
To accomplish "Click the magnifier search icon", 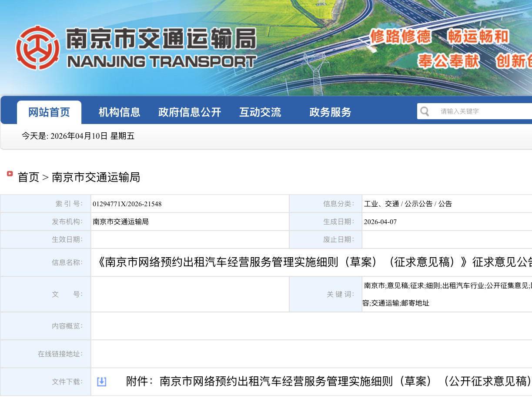I will pos(425,111).
